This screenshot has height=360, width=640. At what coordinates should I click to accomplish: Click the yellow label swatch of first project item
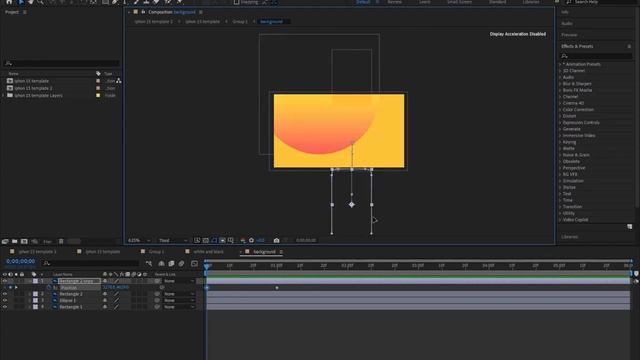point(98,81)
